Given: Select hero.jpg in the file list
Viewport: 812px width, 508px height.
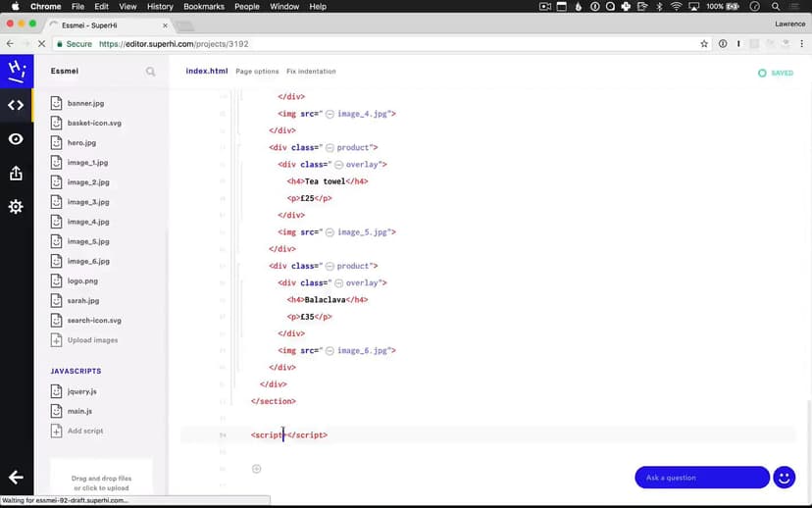Looking at the screenshot, I should (x=81, y=142).
